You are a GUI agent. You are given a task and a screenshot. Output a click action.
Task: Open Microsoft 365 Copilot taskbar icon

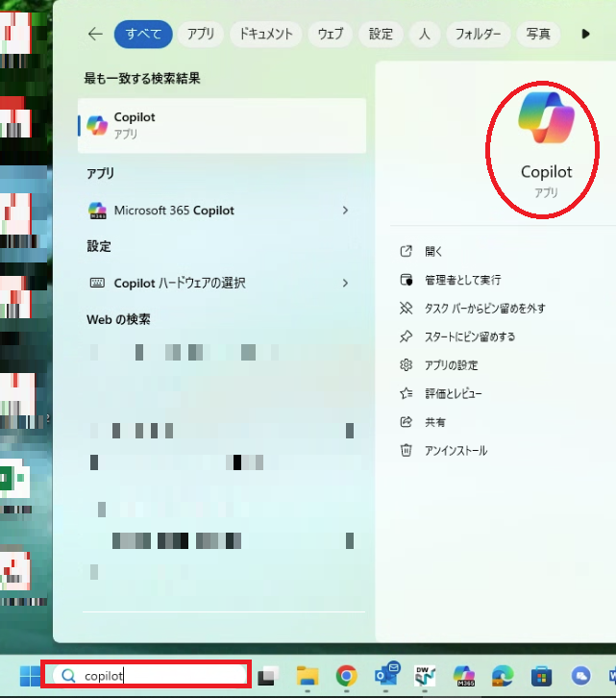coord(464,676)
